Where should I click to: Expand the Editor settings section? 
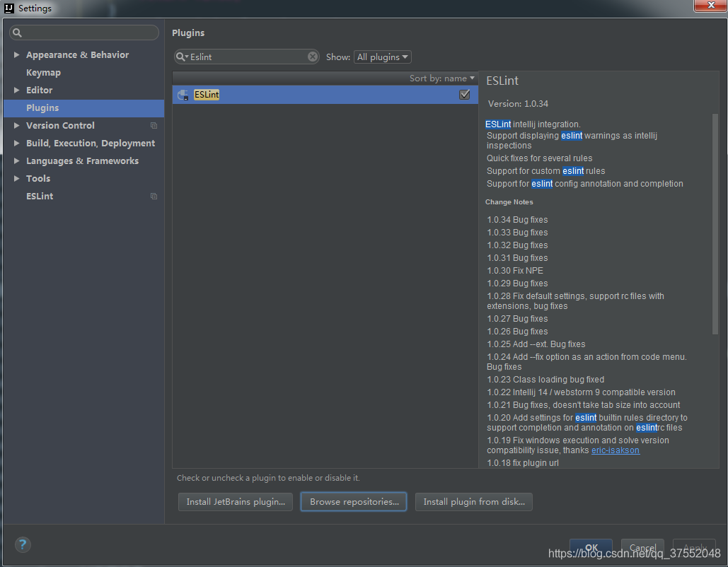(17, 90)
